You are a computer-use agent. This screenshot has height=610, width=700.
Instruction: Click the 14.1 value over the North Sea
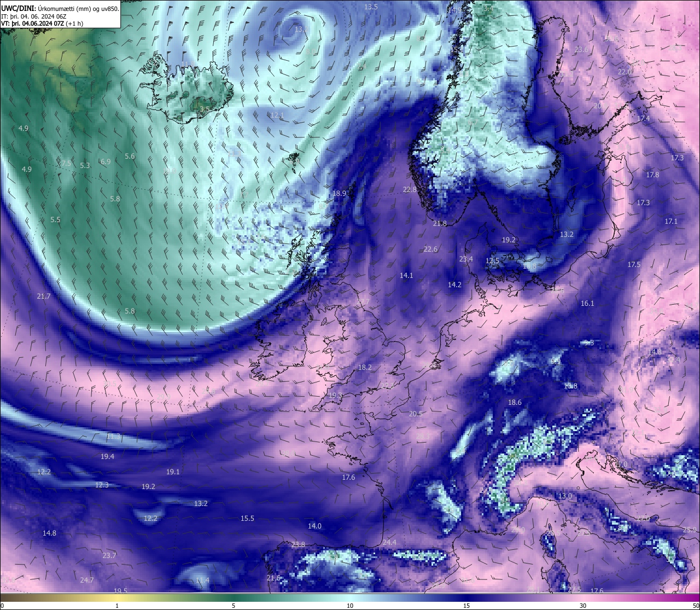click(406, 275)
